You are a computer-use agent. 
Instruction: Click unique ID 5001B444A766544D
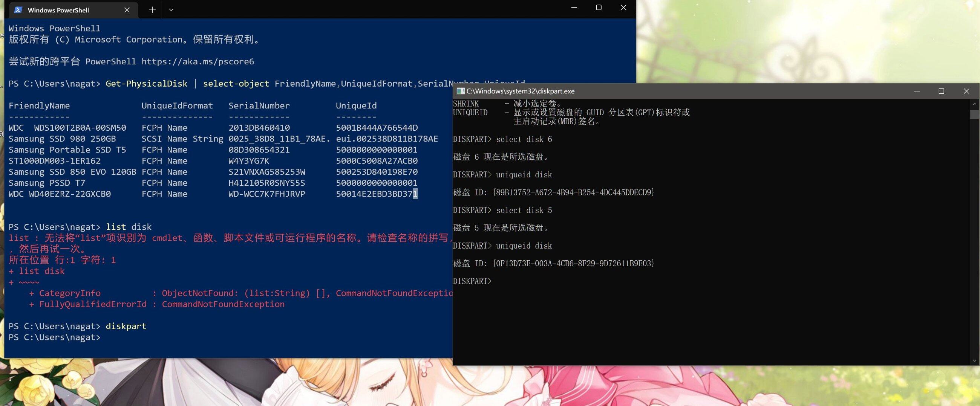pyautogui.click(x=377, y=128)
